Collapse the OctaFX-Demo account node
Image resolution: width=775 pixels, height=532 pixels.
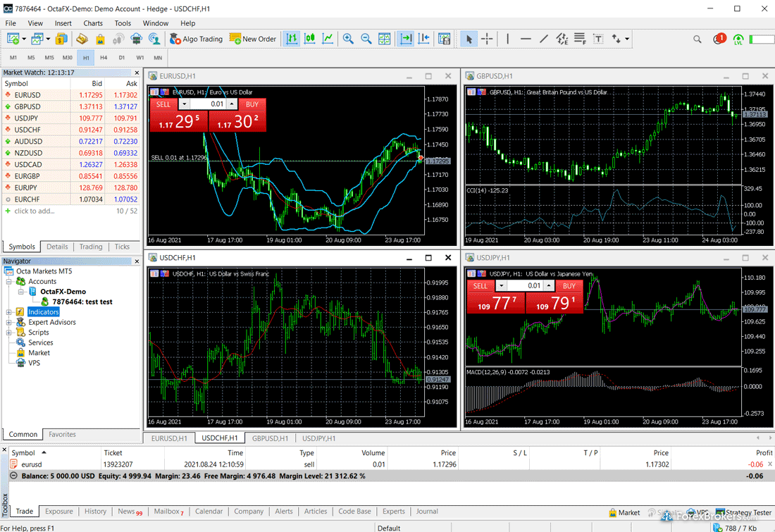[x=20, y=292]
